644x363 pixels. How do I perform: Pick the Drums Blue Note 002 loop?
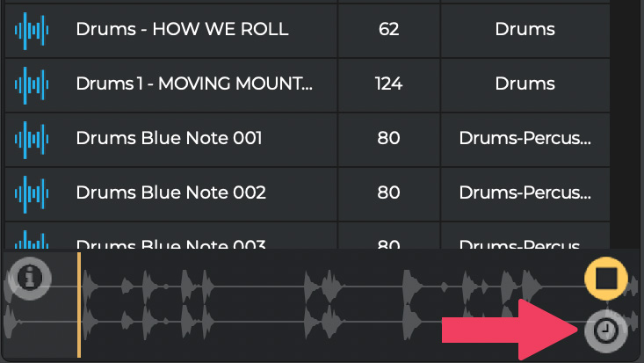coord(170,192)
